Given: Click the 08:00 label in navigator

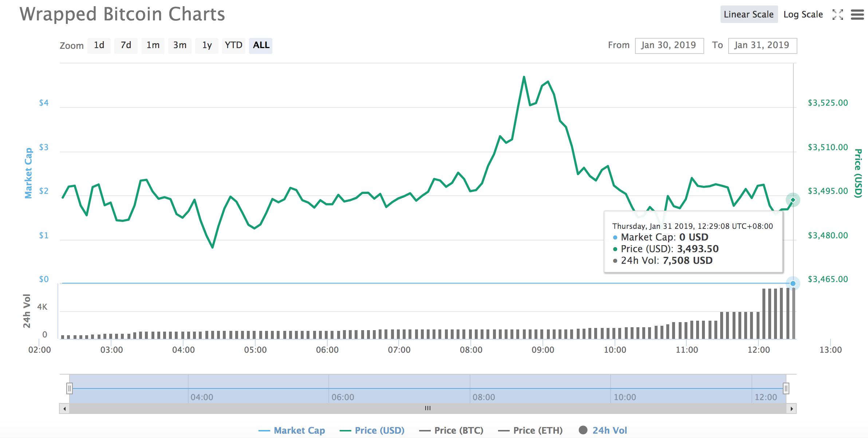Looking at the screenshot, I should [484, 397].
